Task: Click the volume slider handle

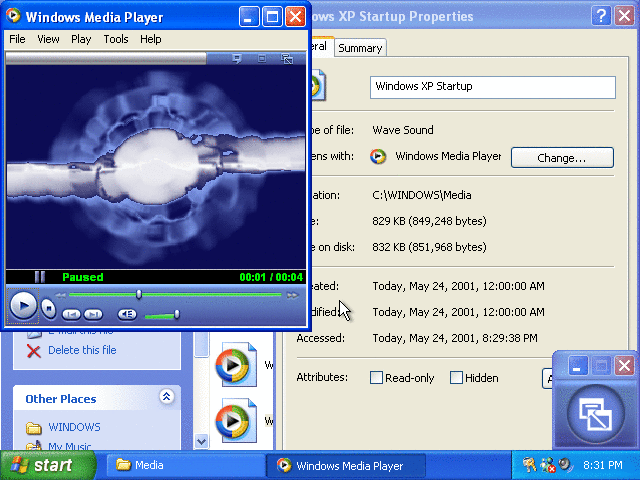Action: [177, 314]
